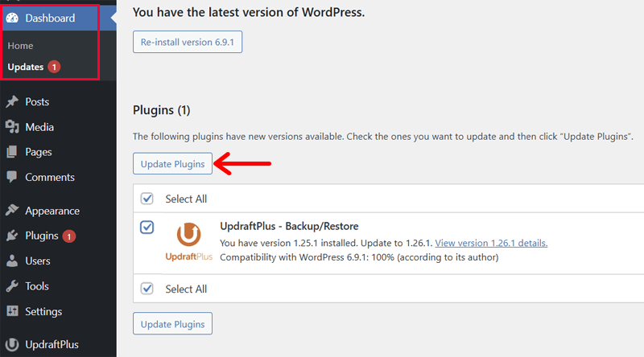644x357 pixels.
Task: Open the Dashboard menu
Action: [x=50, y=18]
